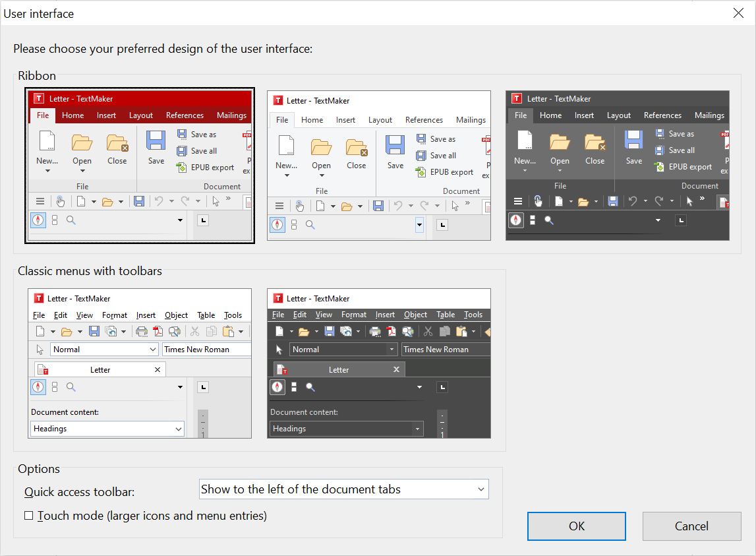Click print icon in light classic preview toolbar

coord(141,332)
